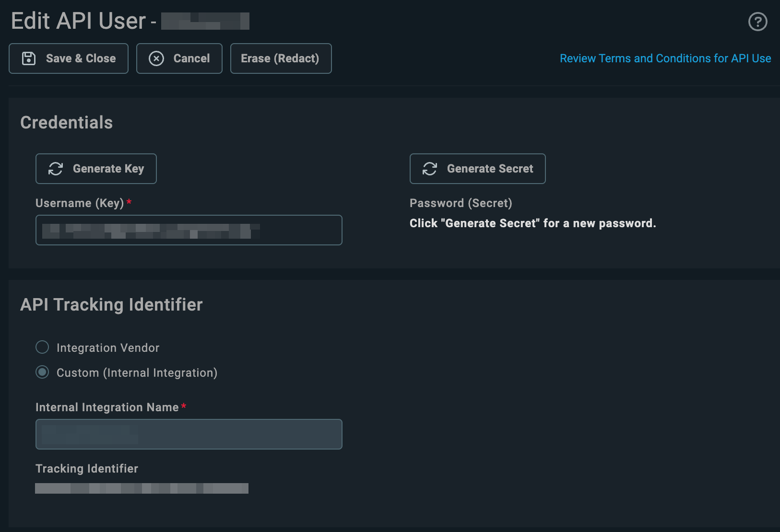Click the circled X cancel icon

point(156,58)
